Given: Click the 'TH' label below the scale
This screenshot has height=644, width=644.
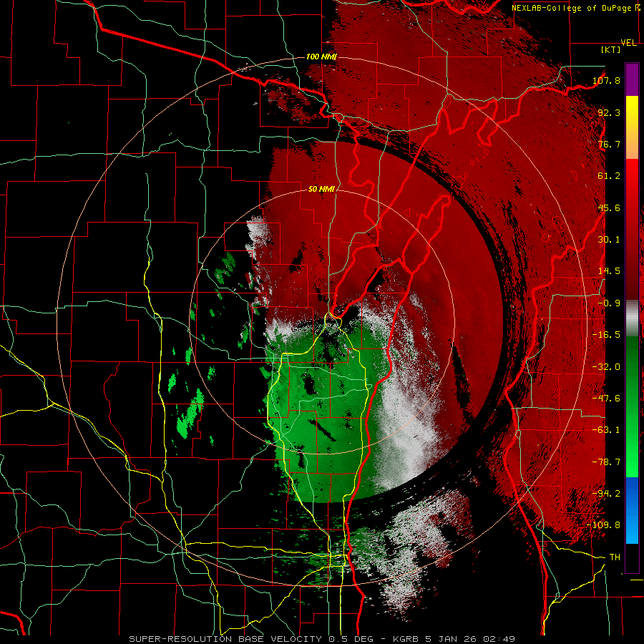Looking at the screenshot, I should (x=615, y=557).
